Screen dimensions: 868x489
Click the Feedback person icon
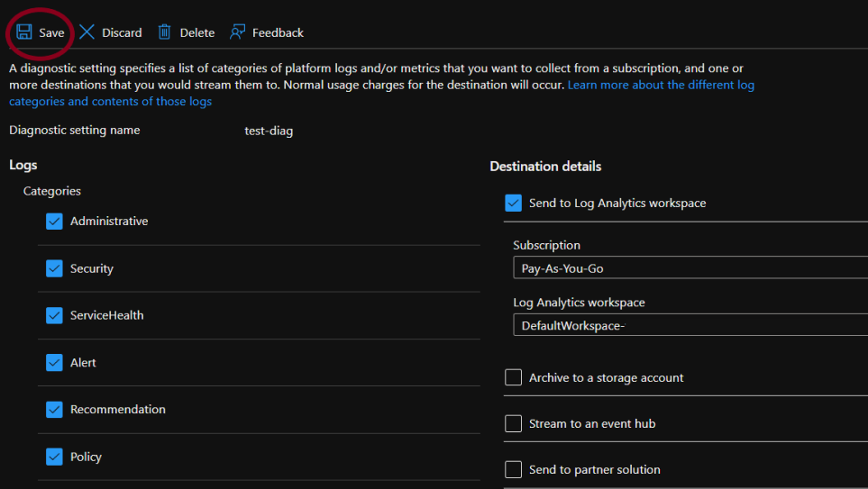(x=237, y=32)
